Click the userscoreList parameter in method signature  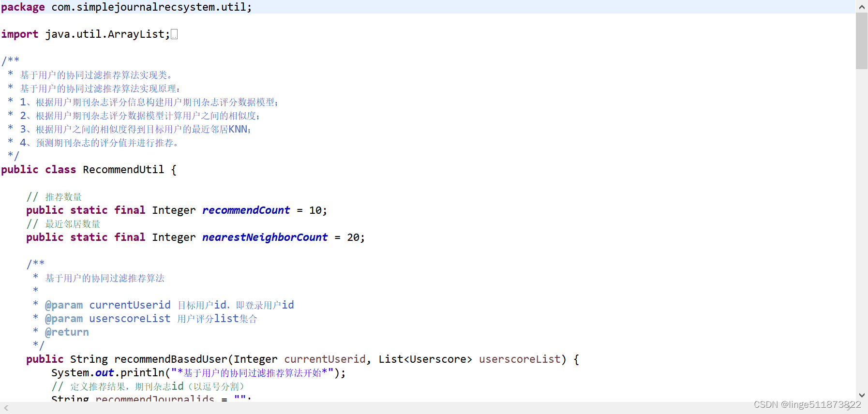[x=520, y=359]
